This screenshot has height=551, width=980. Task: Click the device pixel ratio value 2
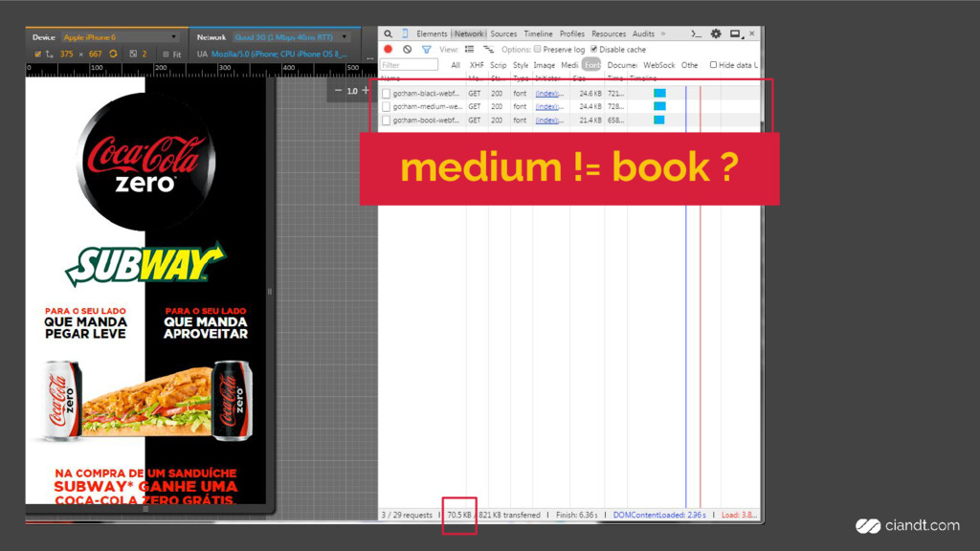tap(145, 55)
